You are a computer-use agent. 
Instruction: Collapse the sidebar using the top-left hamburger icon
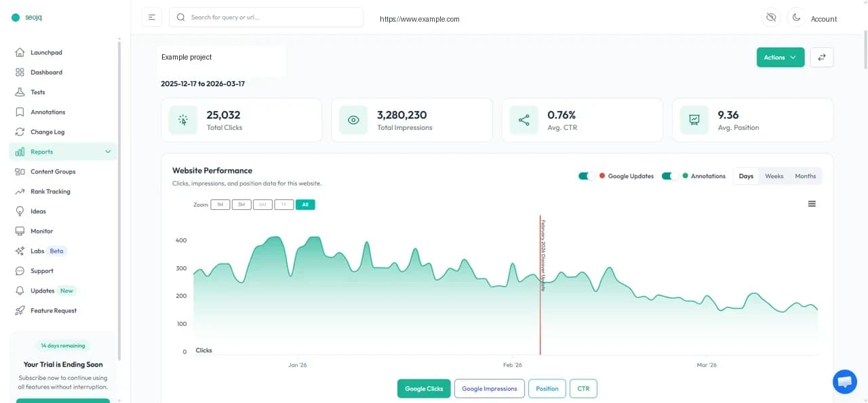[x=152, y=16]
